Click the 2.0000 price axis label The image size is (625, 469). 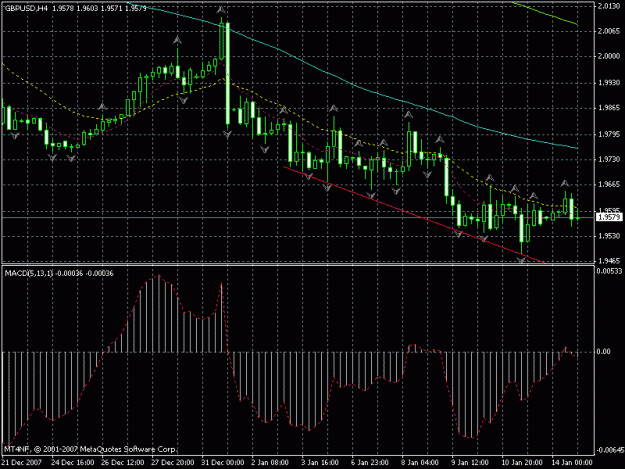click(609, 56)
